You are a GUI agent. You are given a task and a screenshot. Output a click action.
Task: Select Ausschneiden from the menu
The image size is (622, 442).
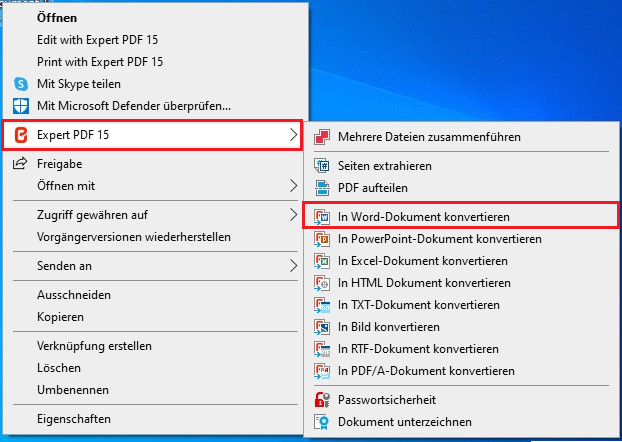74,295
